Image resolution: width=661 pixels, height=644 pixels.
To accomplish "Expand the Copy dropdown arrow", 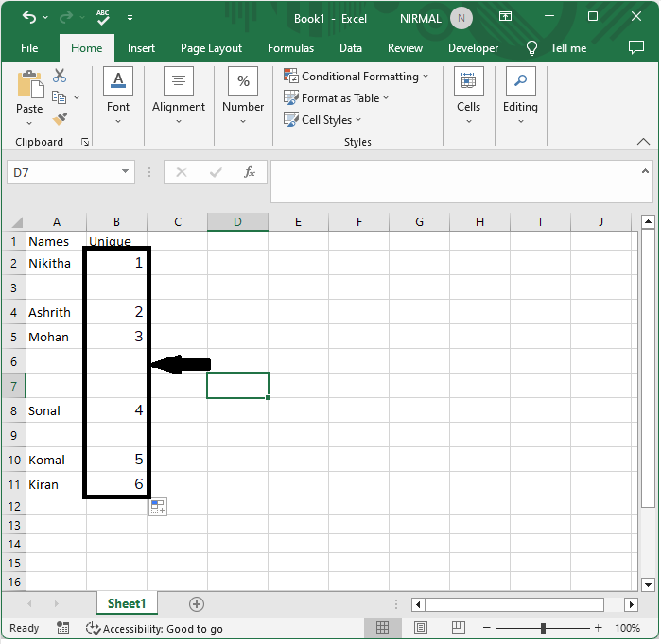I will [x=77, y=97].
